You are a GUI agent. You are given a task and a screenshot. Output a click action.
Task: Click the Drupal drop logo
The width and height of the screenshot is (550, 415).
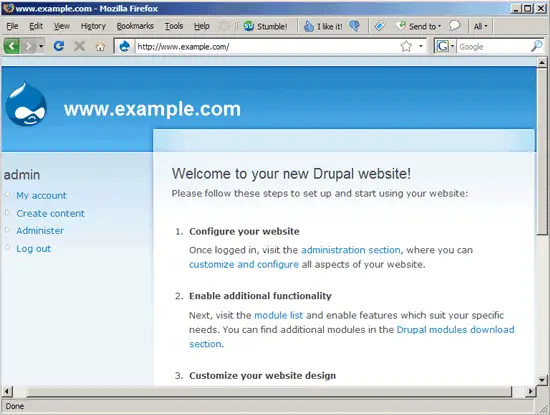click(x=27, y=104)
